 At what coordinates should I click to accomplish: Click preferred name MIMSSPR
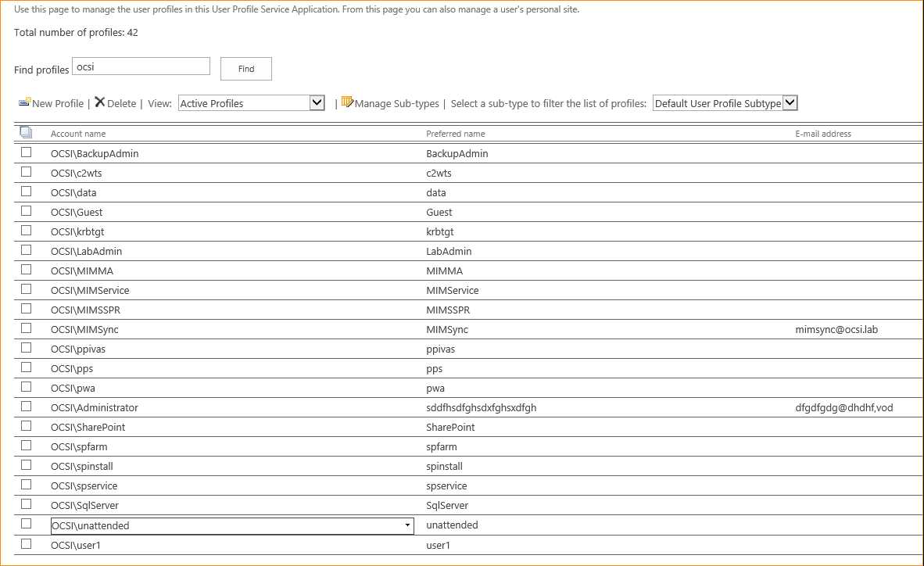click(448, 310)
